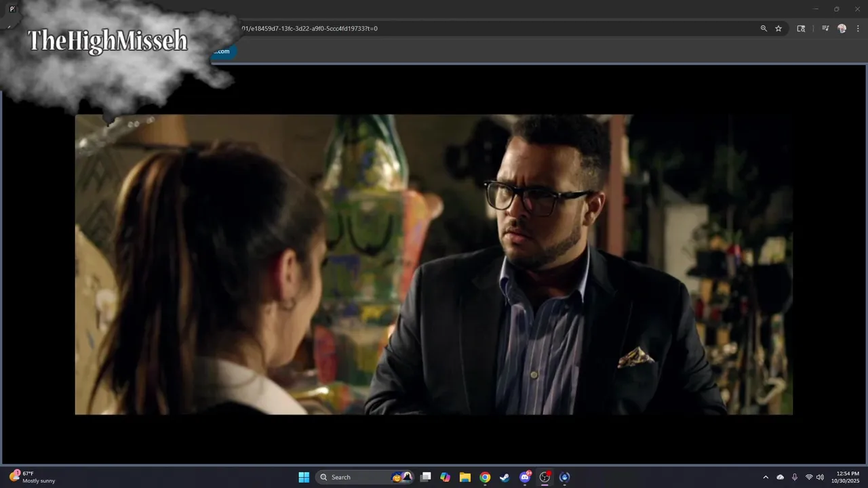This screenshot has height=488, width=868.
Task: Open the Wi-Fi network tray icon
Action: (809, 477)
